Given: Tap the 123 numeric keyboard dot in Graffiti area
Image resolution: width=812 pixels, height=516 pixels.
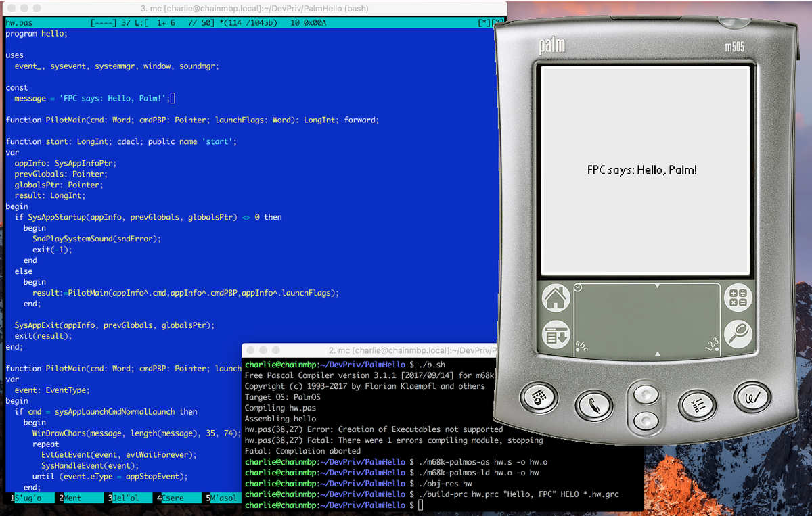Looking at the screenshot, I should 711,346.
